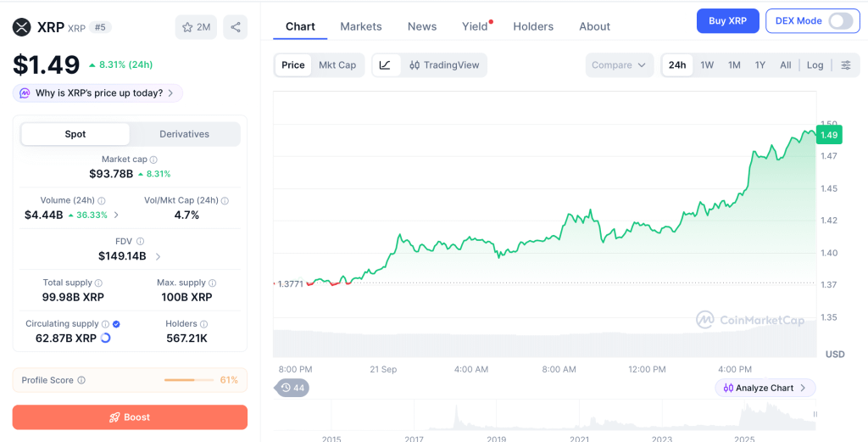This screenshot has width=868, height=442.
Task: Expand Why is XRP's price up today
Action: [x=98, y=93]
